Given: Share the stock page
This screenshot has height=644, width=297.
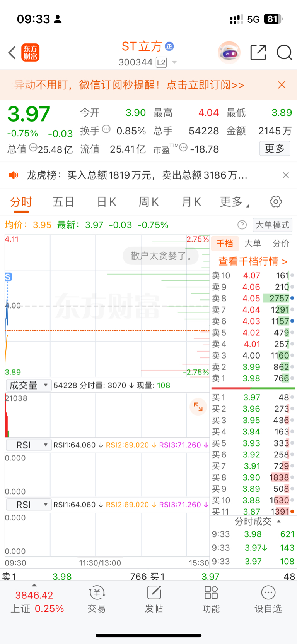Looking at the screenshot, I should 258,53.
